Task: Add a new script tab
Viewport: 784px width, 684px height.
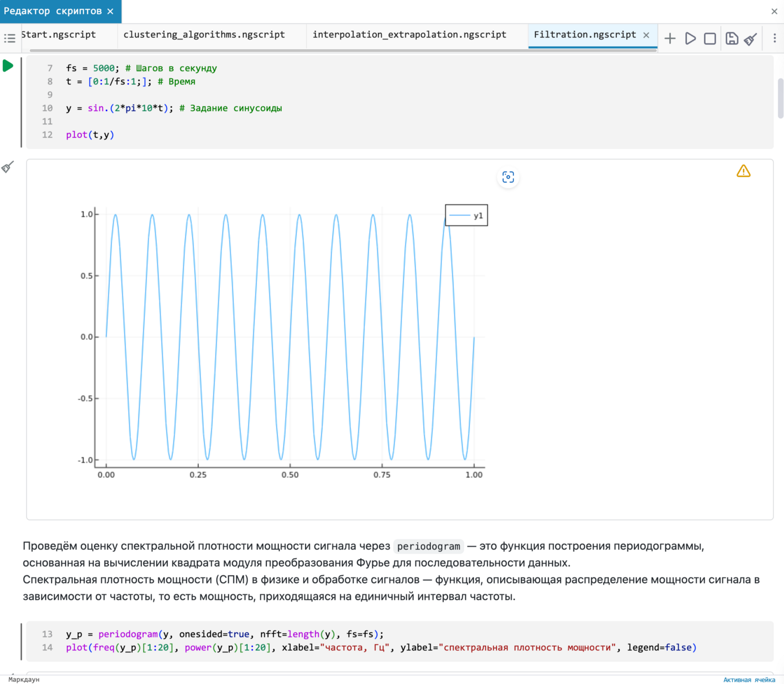Action: click(x=670, y=38)
